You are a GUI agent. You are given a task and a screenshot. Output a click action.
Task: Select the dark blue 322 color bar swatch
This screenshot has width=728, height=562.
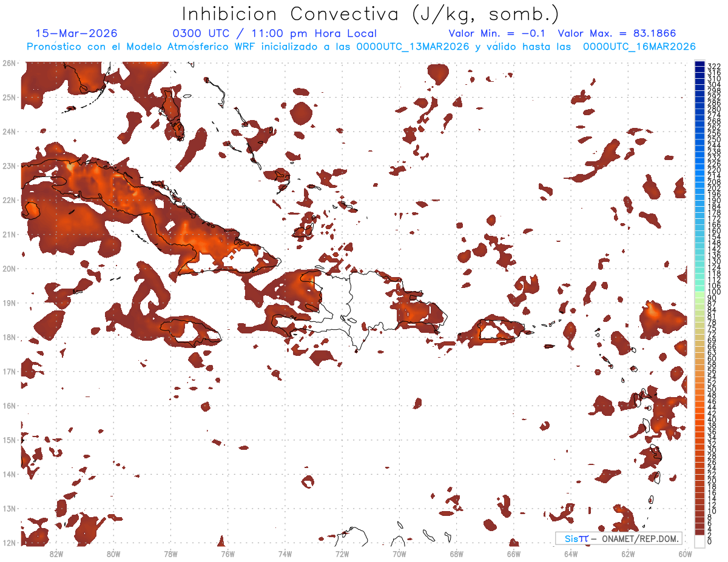click(x=699, y=64)
